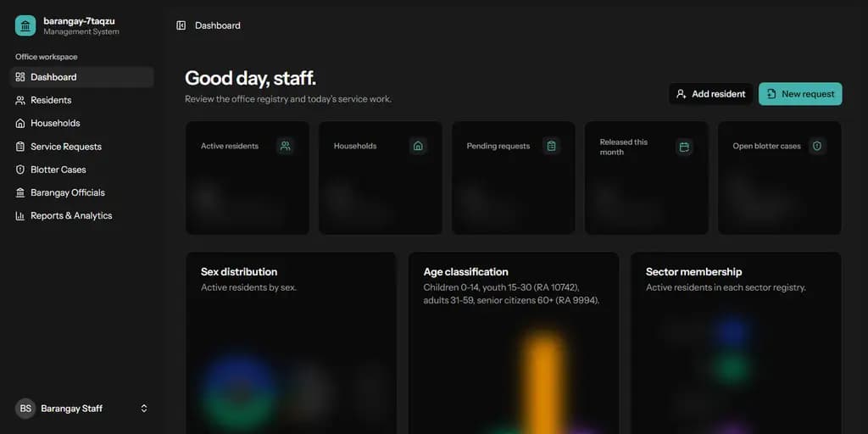
Task: Click the Open blotter cases shield icon
Action: click(x=817, y=146)
